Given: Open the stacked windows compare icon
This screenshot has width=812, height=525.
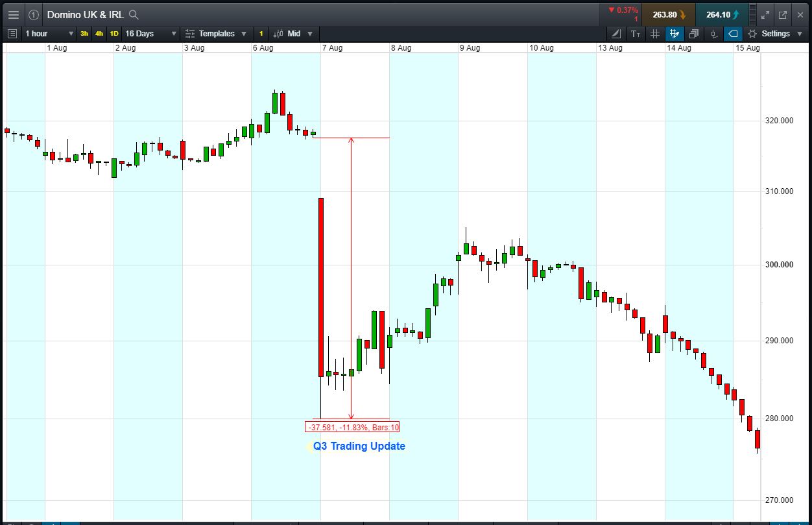Looking at the screenshot, I should (694, 34).
